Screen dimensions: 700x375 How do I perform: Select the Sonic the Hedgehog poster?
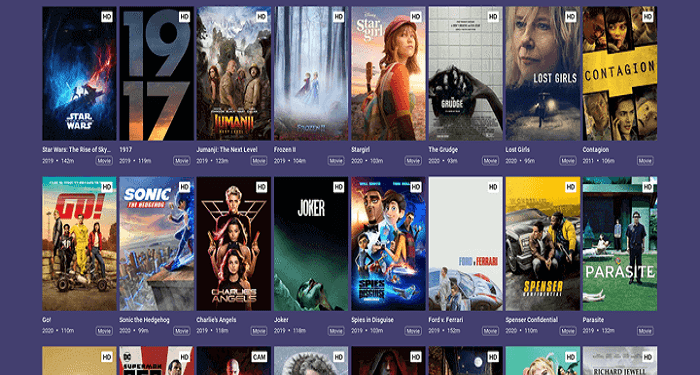[x=157, y=243]
